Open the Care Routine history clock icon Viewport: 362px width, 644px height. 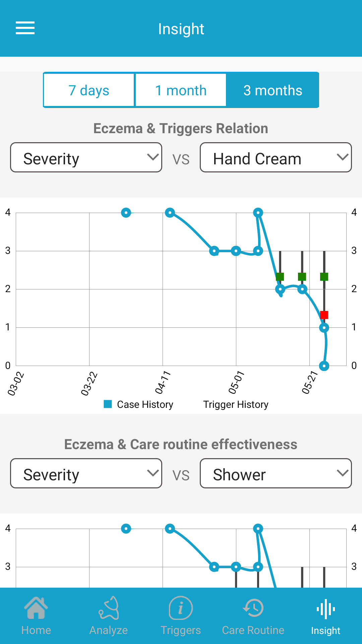[x=253, y=608]
